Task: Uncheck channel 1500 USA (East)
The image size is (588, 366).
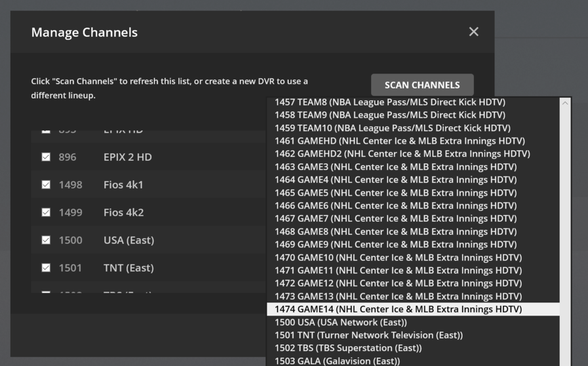Action: coord(46,240)
